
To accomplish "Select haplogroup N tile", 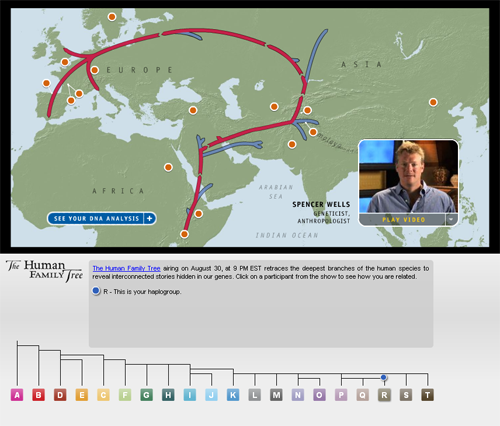I will pyautogui.click(x=298, y=395).
